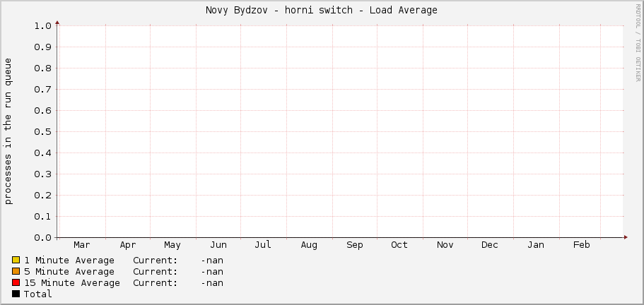Click the 'Dec' month label on x-axis
644x305 pixels.
point(490,245)
